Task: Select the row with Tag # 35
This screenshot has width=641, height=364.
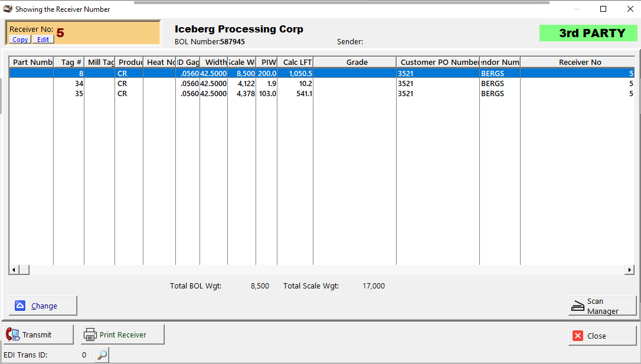Action: pyautogui.click(x=322, y=94)
